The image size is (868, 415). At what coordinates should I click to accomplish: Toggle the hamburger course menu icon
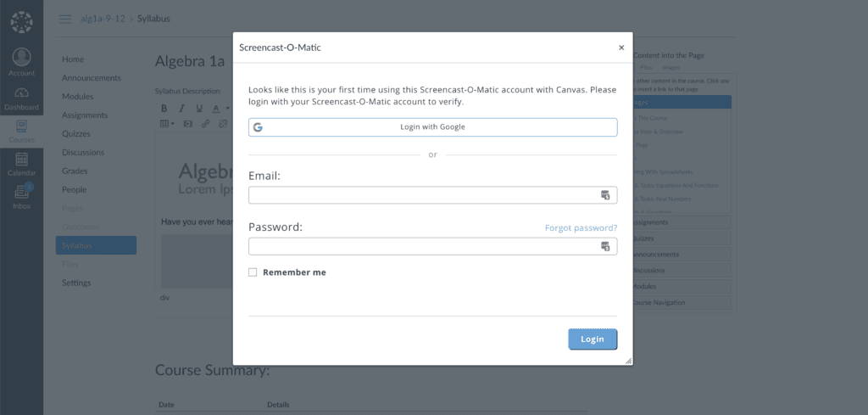(x=65, y=19)
